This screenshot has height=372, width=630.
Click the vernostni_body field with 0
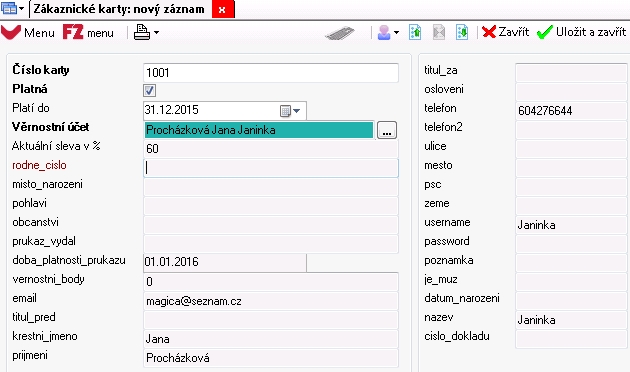[x=271, y=282]
